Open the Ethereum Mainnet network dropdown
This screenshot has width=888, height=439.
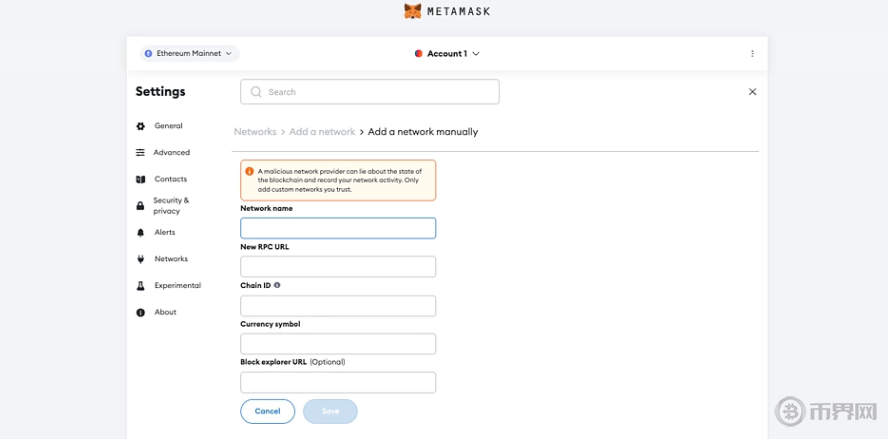pos(189,54)
